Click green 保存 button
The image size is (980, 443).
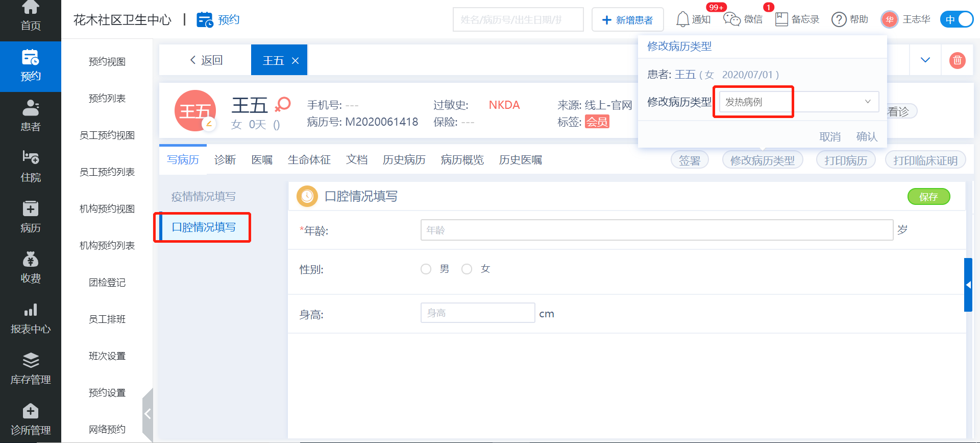tap(928, 197)
